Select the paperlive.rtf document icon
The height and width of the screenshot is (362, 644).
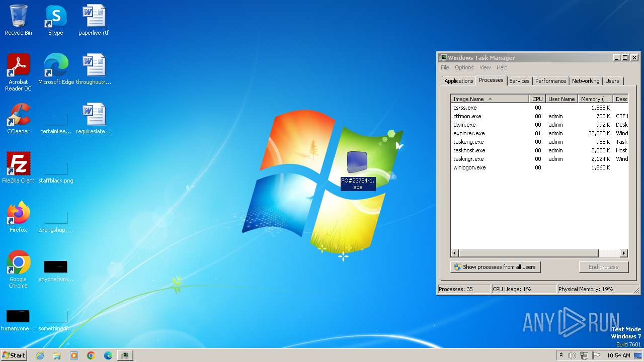click(x=94, y=20)
